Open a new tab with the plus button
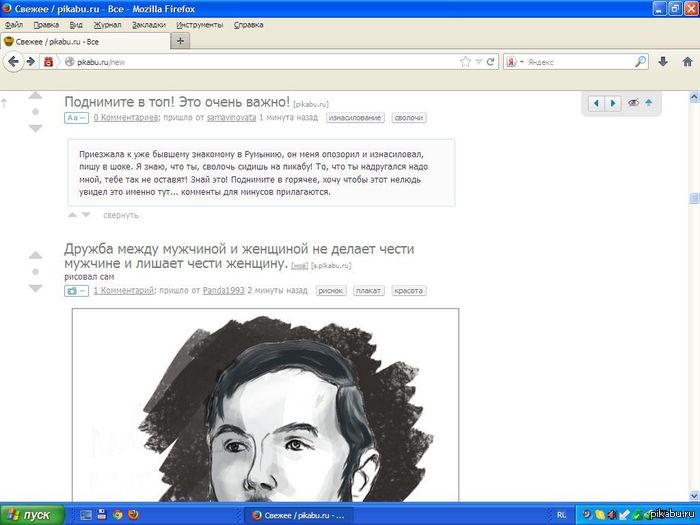Screen dimensions: 700x525 coord(180,41)
